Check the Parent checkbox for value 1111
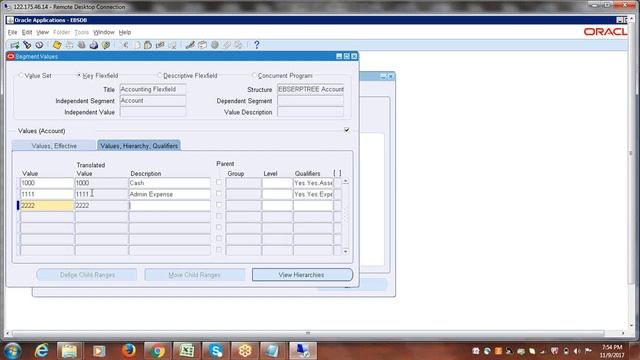The height and width of the screenshot is (360, 640). (x=219, y=194)
